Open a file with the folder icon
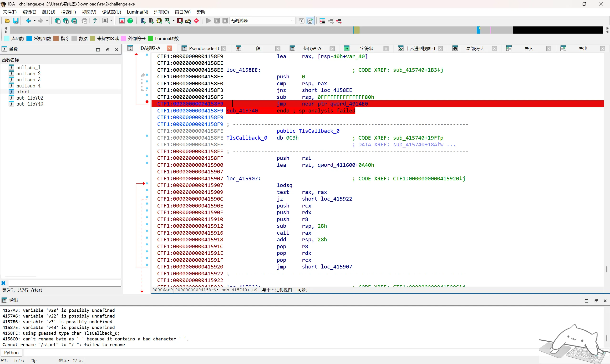 (7, 21)
